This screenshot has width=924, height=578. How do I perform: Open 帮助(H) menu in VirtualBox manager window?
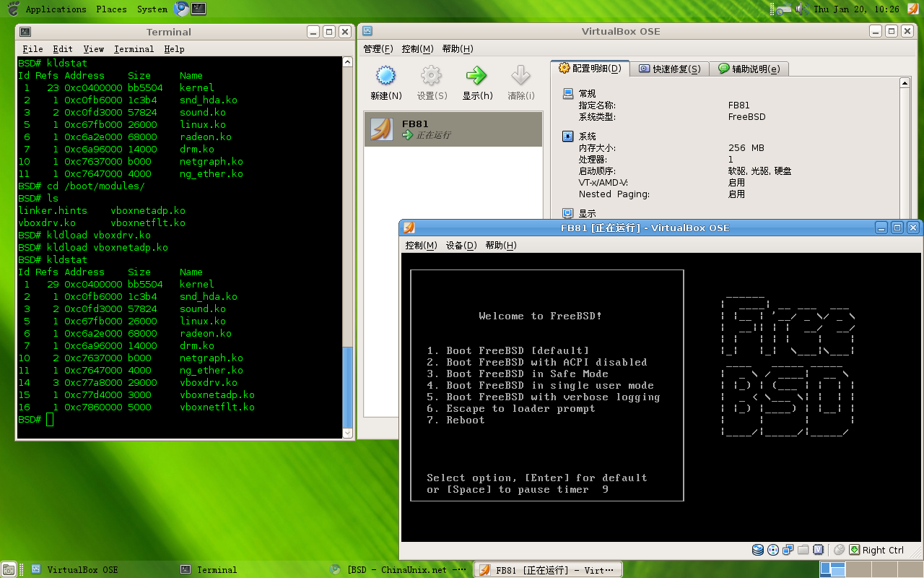457,49
